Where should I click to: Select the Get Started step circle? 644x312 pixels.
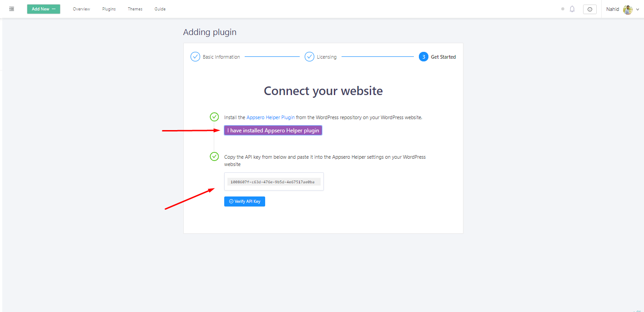tap(423, 56)
